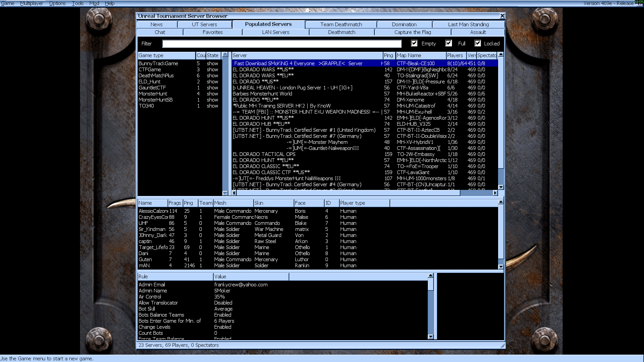The height and width of the screenshot is (362, 644).
Task: Click server list scroll down arrow
Action: [x=501, y=187]
